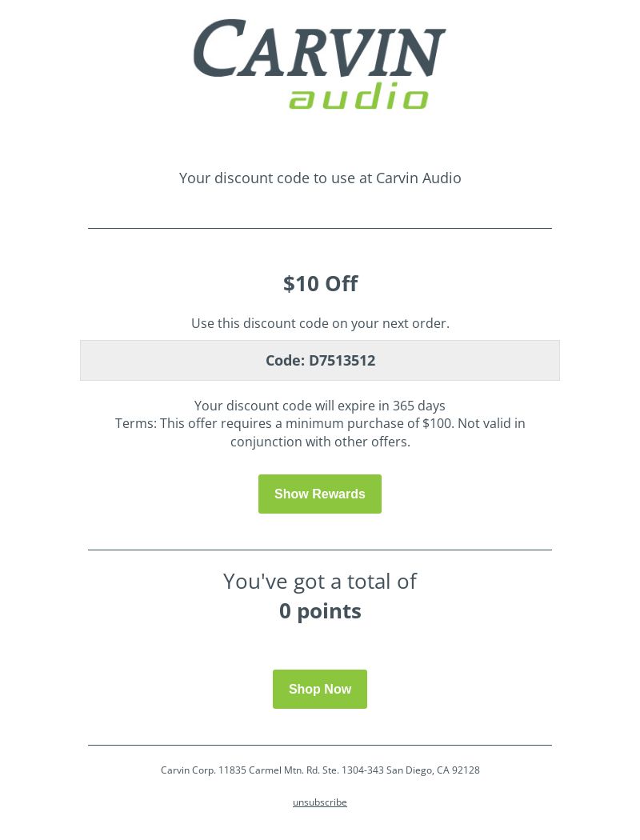Click the large 'CARVIN' wordmark
This screenshot has width=640, height=840.
[x=320, y=48]
